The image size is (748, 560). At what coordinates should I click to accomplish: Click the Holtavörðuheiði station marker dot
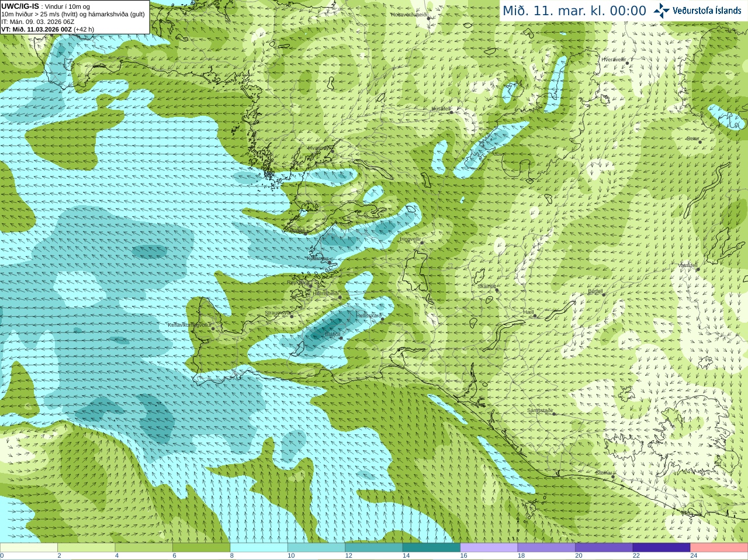[x=428, y=18]
